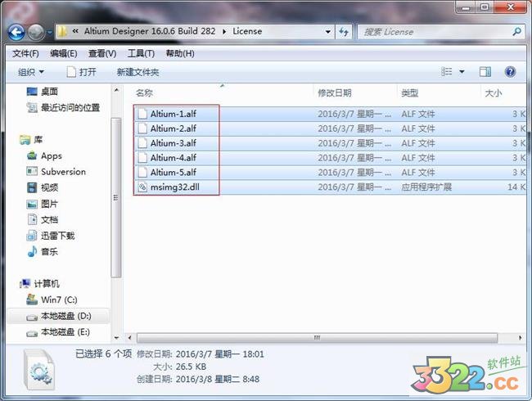Select file Altium-2.alf
This screenshot has width=532, height=401.
pyautogui.click(x=330, y=128)
